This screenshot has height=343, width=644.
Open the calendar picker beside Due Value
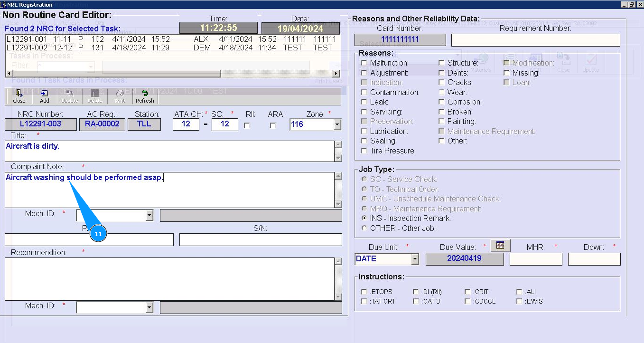click(500, 245)
